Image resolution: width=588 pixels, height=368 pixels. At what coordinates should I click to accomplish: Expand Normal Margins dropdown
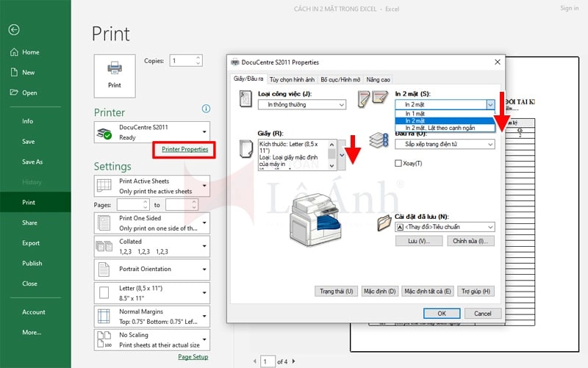152,317
